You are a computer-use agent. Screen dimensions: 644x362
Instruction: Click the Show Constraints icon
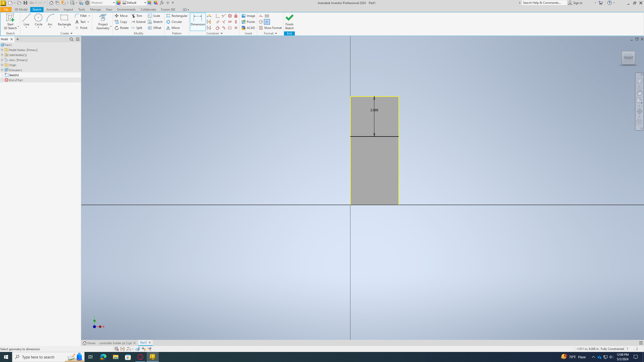(x=209, y=22)
